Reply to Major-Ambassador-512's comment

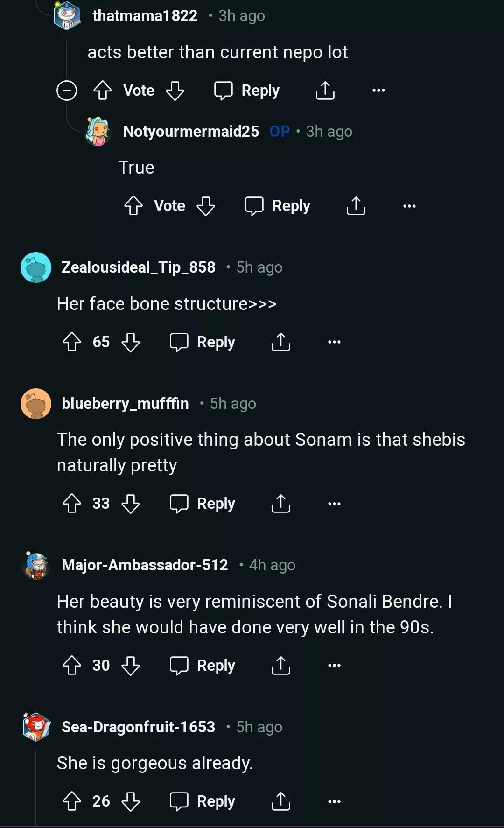coord(203,666)
